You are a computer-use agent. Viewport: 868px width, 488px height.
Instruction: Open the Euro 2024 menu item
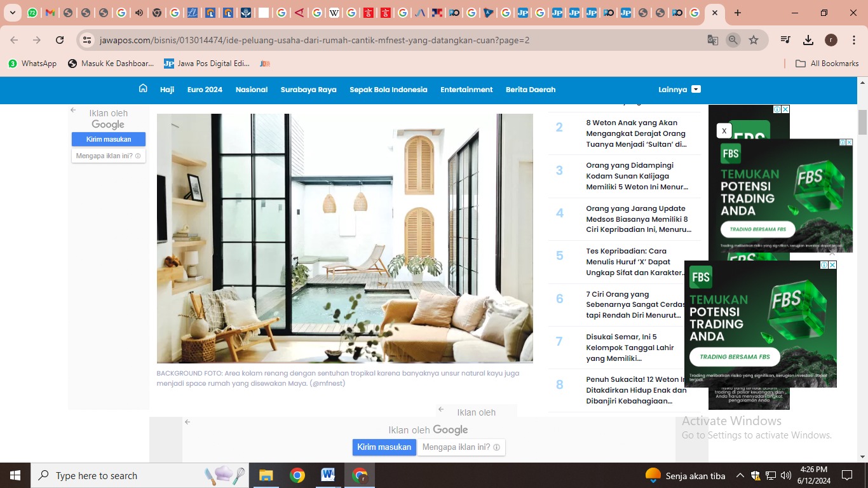[205, 90]
